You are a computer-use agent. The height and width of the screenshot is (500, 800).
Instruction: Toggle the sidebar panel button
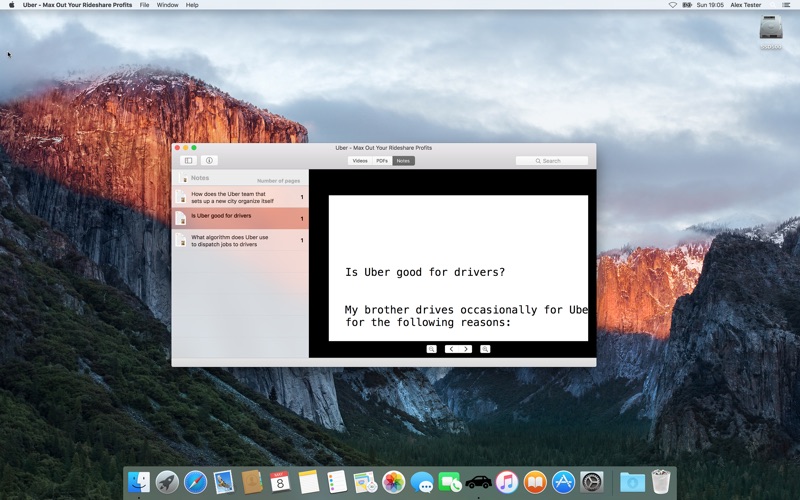(188, 160)
